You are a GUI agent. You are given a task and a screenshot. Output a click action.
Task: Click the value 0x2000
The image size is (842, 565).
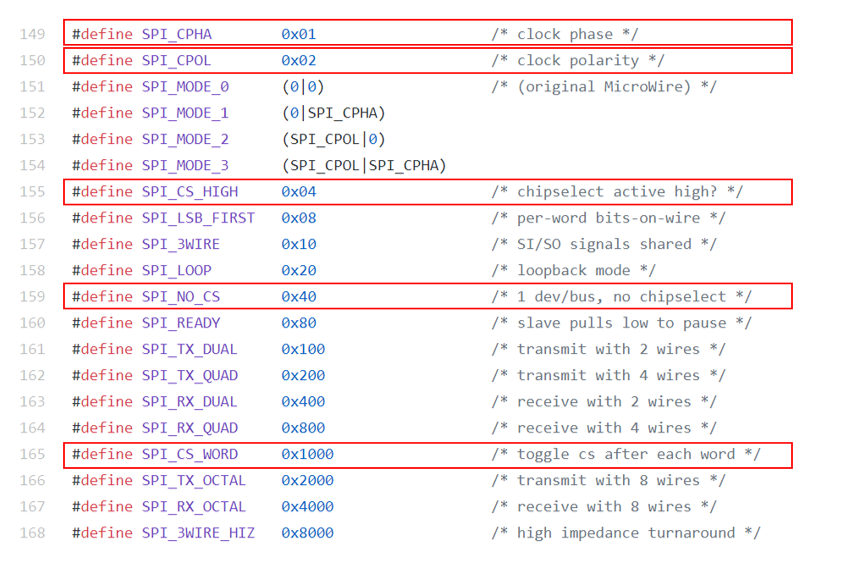307,481
